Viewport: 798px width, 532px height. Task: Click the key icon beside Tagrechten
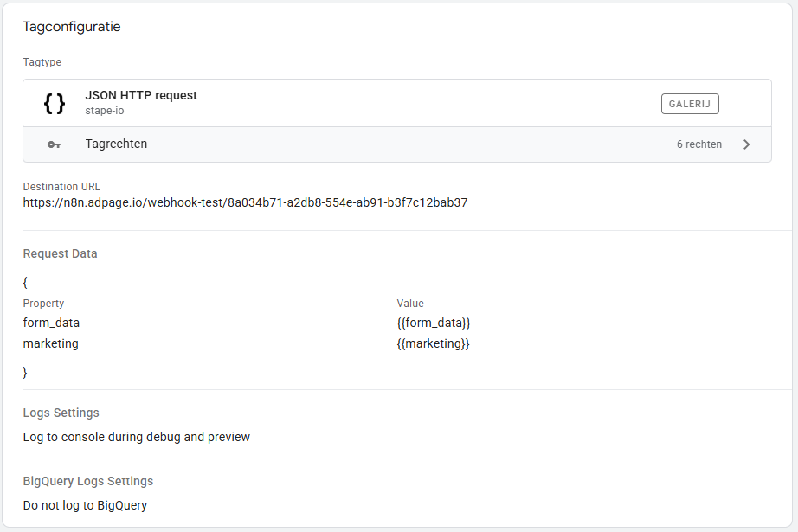pyautogui.click(x=54, y=144)
